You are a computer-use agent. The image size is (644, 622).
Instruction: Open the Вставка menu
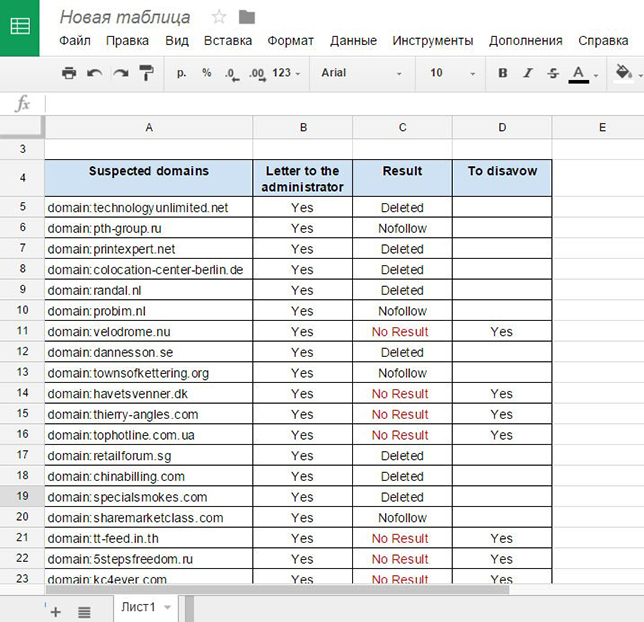pos(228,40)
